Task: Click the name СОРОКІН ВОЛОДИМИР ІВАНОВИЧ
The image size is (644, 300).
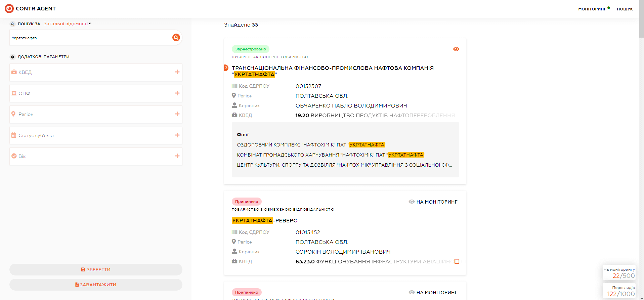Action: coord(343,252)
